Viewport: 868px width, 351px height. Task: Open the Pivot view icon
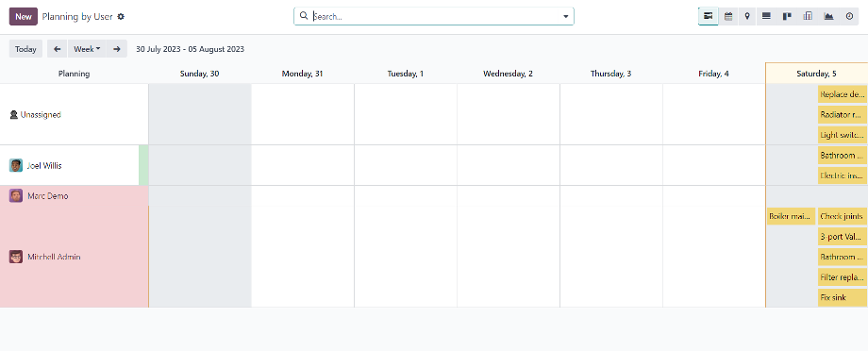pyautogui.click(x=808, y=17)
